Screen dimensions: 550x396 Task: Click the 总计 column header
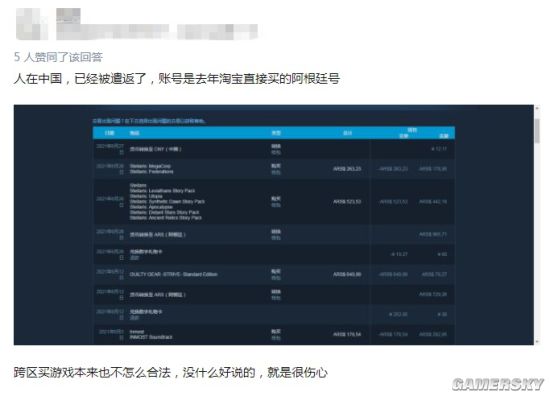coord(347,133)
